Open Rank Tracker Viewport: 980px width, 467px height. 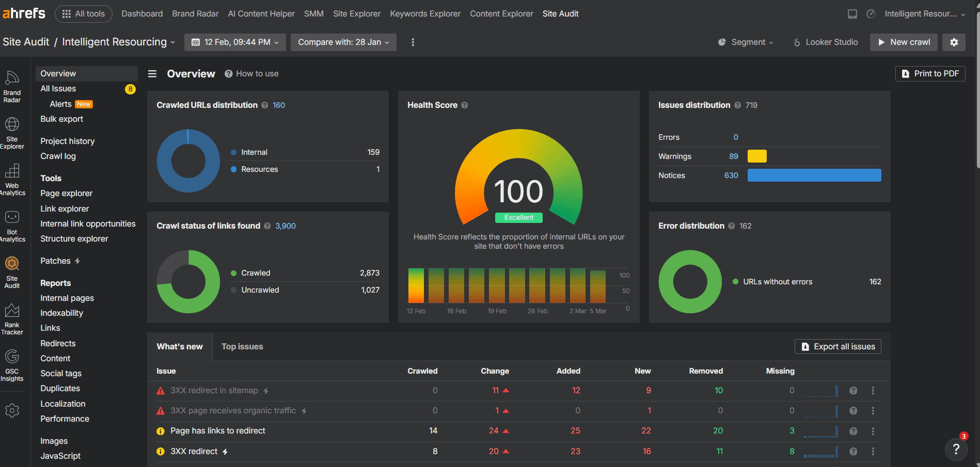point(11,316)
